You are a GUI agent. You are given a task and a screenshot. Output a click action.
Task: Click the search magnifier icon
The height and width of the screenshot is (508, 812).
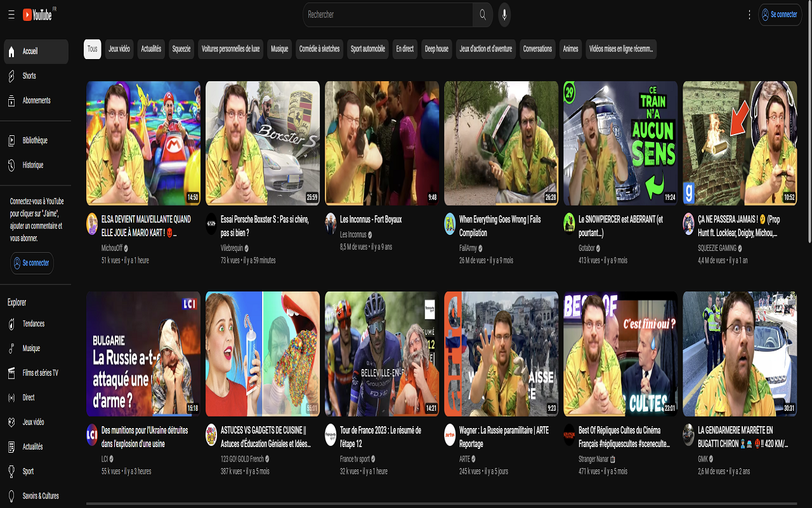point(482,15)
